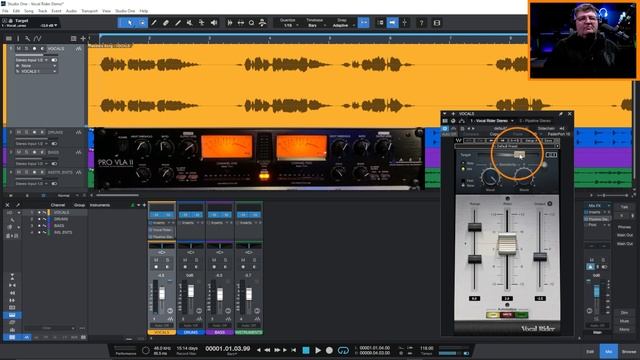
Task: Pin the VOCALS plugin window
Action: click(561, 114)
